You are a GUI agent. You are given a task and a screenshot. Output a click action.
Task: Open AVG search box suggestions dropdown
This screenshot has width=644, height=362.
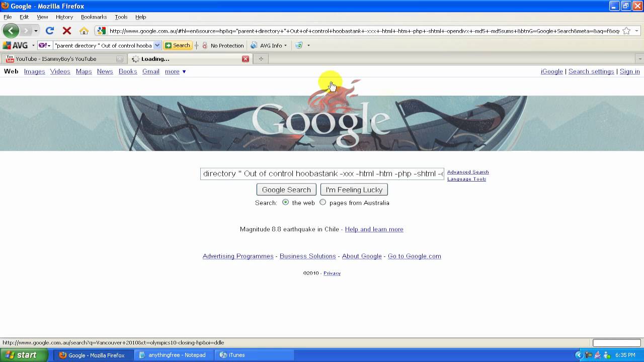[x=157, y=45]
